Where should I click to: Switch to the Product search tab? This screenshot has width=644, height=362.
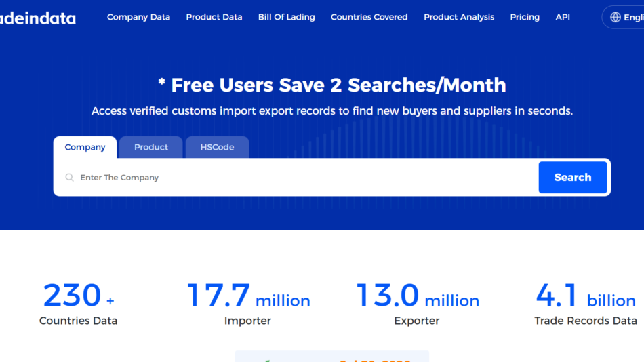[150, 147]
